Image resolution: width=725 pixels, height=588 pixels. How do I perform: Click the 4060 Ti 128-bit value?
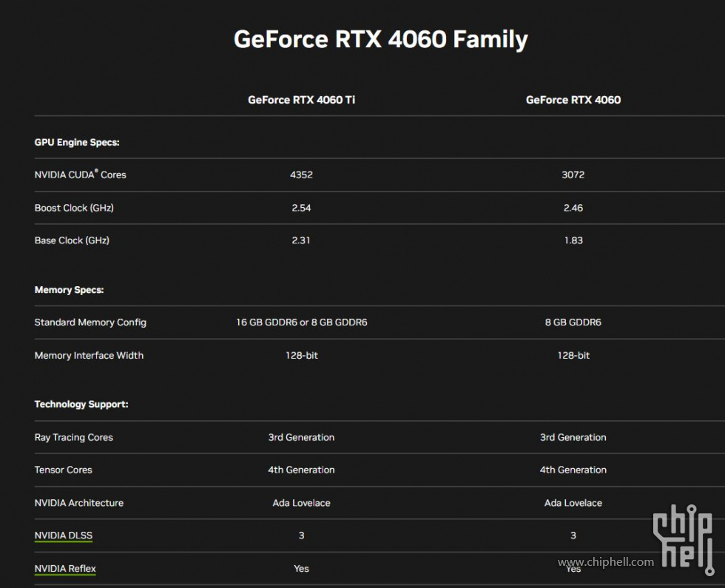pyautogui.click(x=302, y=356)
